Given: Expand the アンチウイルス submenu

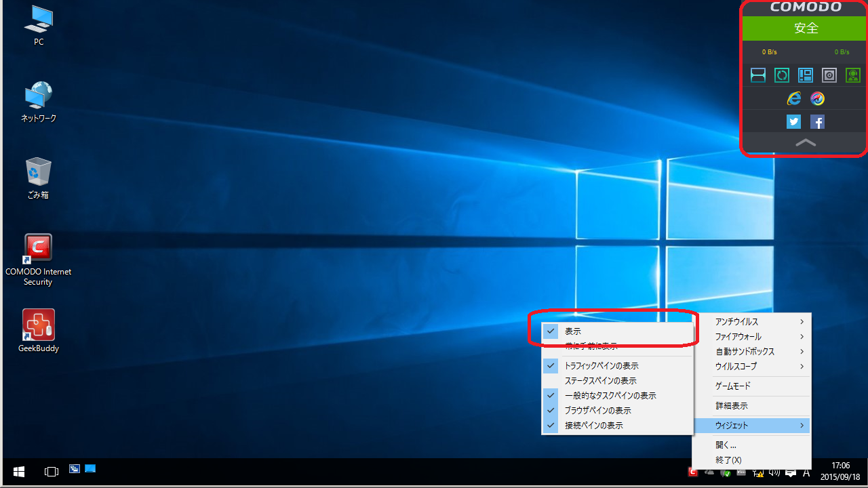Looking at the screenshot, I should pos(751,322).
